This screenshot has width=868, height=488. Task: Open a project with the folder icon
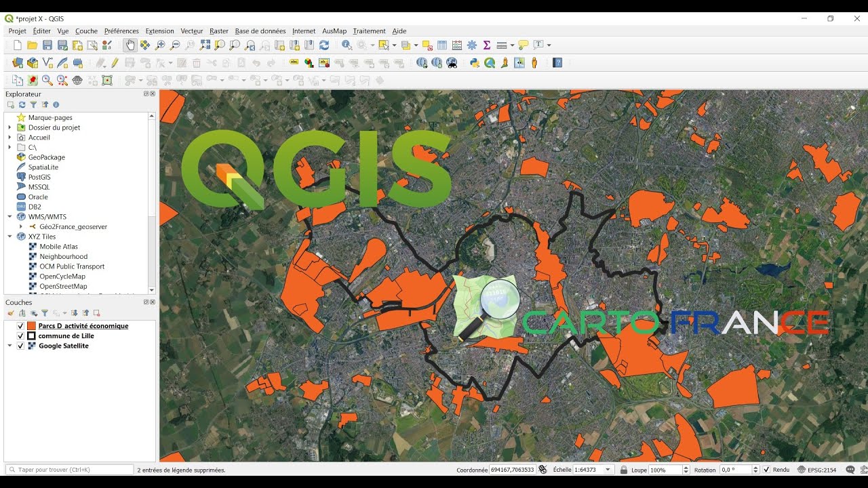(33, 45)
